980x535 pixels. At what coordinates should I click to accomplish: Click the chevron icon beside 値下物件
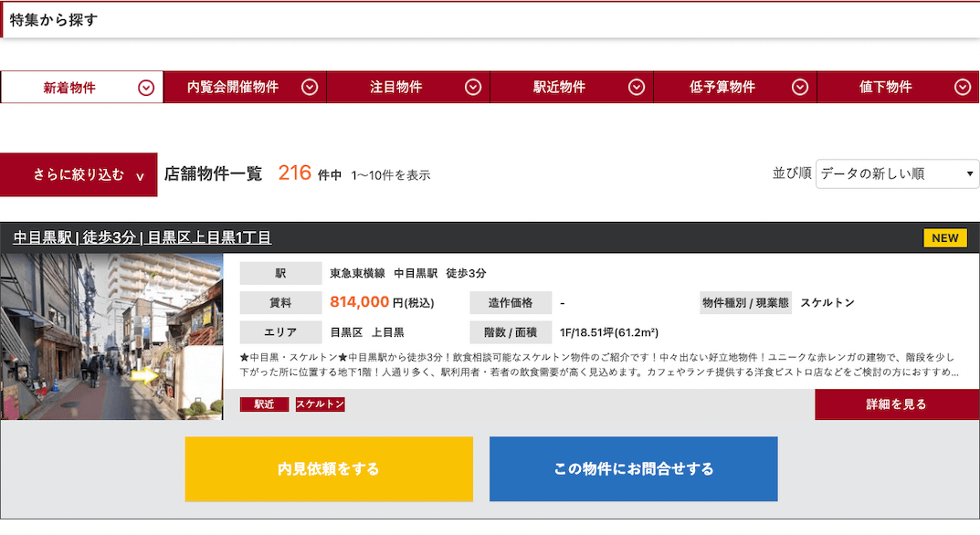click(962, 88)
